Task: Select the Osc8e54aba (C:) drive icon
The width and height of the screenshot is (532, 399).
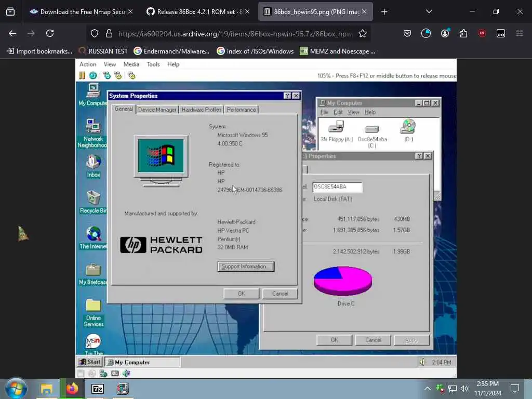Action: [372, 136]
